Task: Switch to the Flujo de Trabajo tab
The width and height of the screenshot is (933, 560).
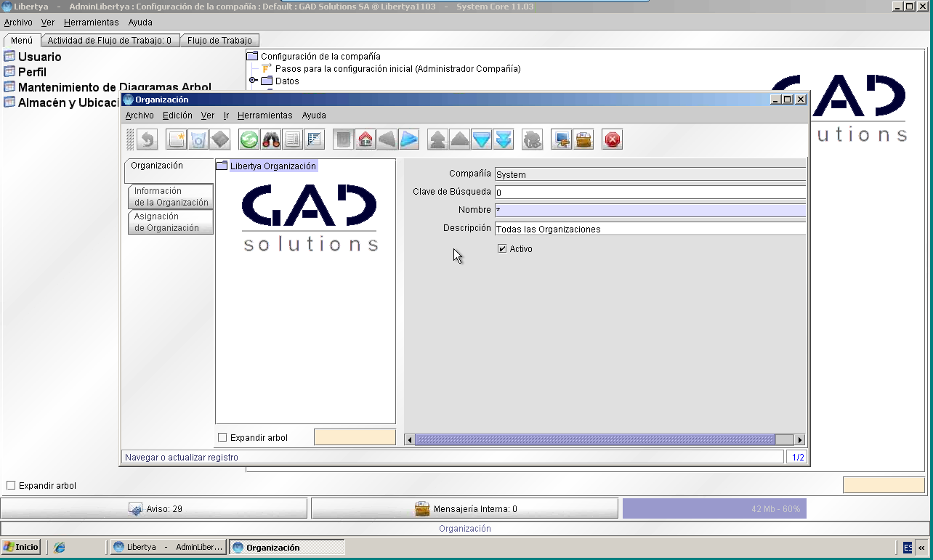Action: click(x=219, y=41)
